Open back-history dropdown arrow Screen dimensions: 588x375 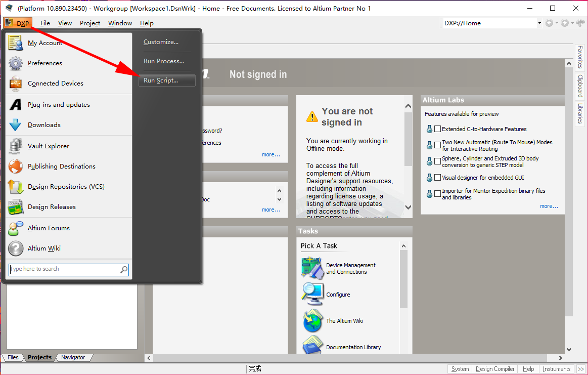[x=557, y=23]
